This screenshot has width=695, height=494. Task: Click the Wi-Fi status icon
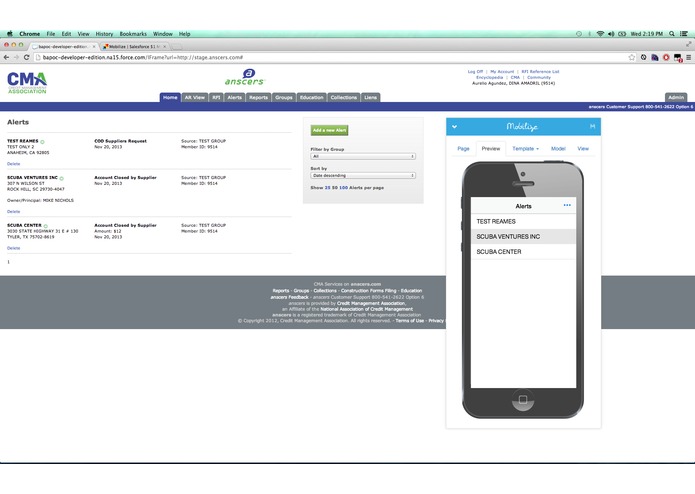click(x=600, y=34)
